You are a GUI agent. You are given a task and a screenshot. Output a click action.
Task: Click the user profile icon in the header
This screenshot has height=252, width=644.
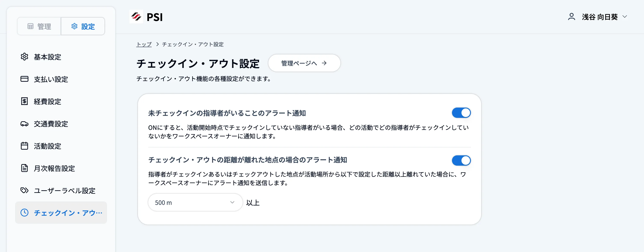click(x=571, y=17)
